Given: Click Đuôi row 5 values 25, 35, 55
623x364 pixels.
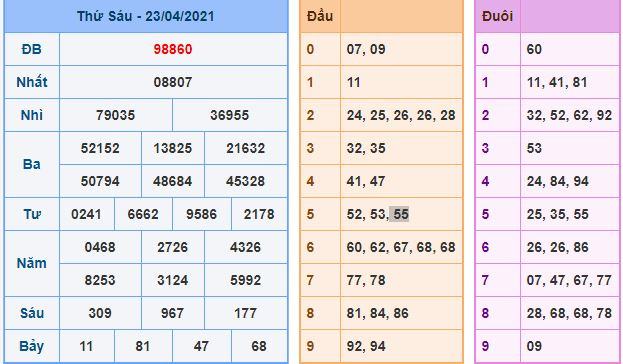Looking at the screenshot, I should [558, 214].
